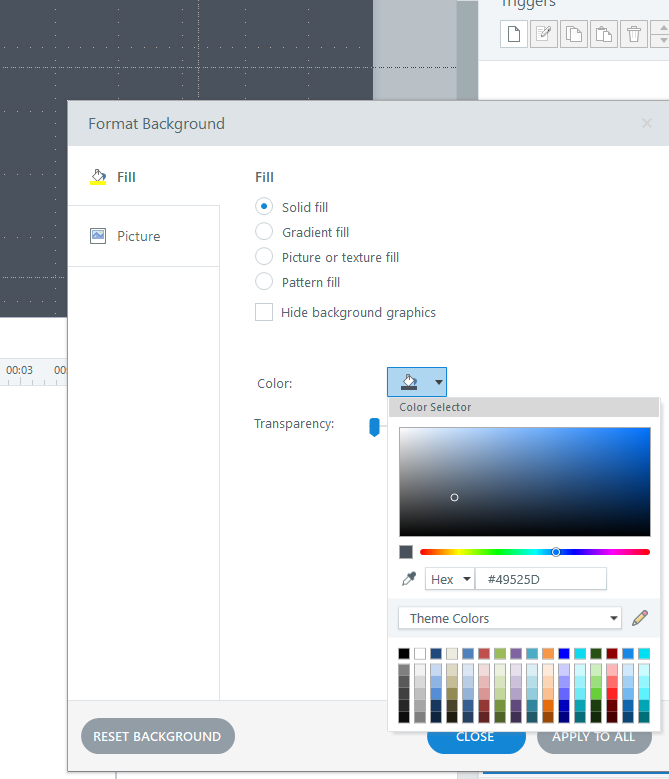Click the edit trigger pencil-page icon
The height and width of the screenshot is (779, 669).
(x=543, y=34)
